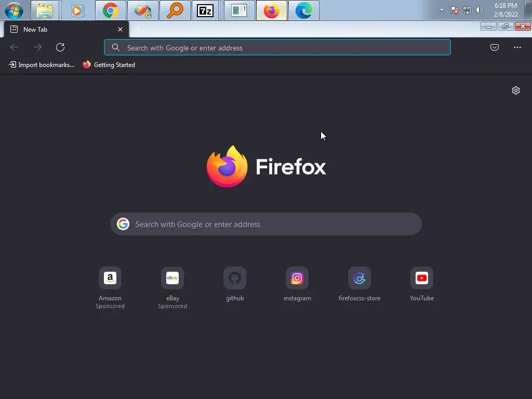The height and width of the screenshot is (399, 532).
Task: Open the Action Center flag icon
Action: 454,10
